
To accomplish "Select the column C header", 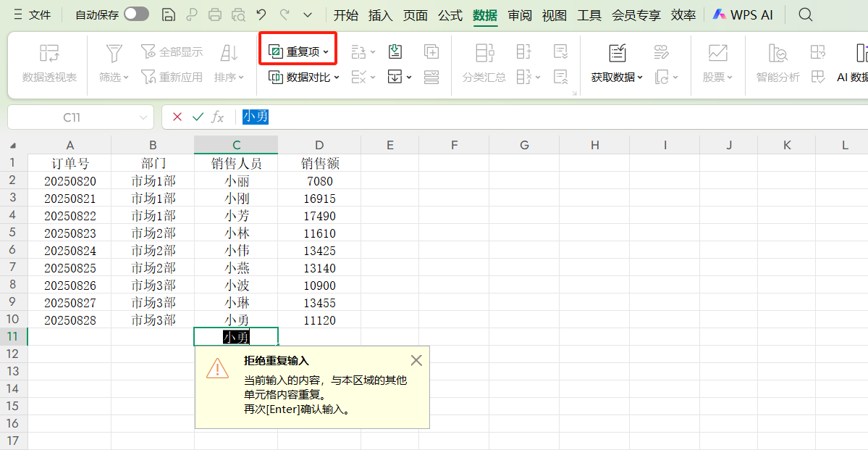I will [235, 144].
